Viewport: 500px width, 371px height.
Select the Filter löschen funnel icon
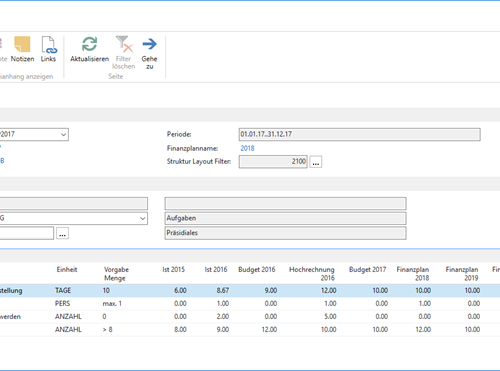click(124, 44)
